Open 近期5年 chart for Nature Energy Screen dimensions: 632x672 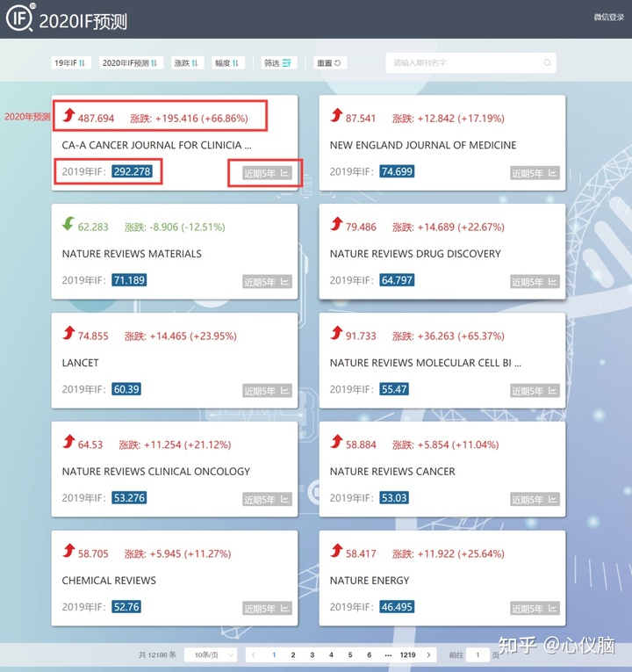point(535,609)
